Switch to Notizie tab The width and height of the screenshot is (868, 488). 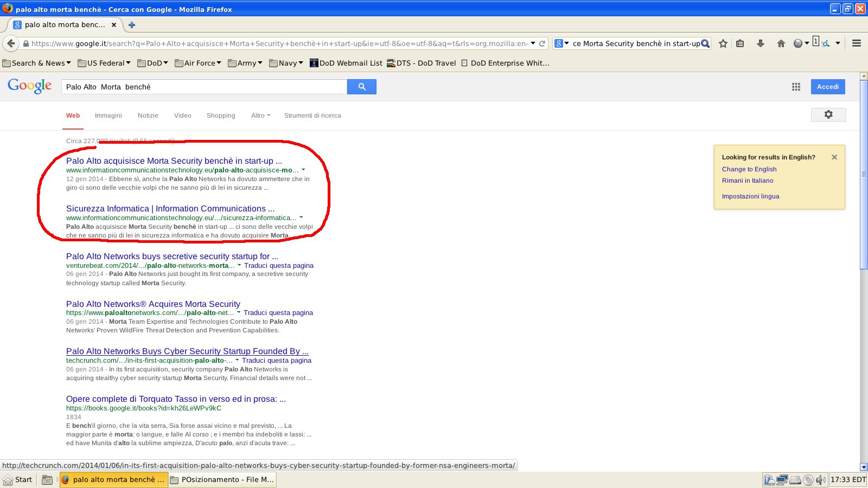tap(148, 115)
